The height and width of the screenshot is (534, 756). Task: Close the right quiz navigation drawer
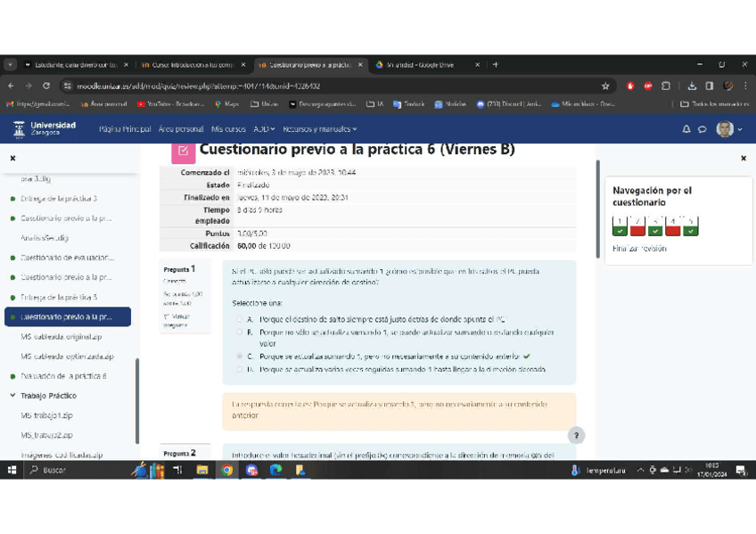click(744, 158)
